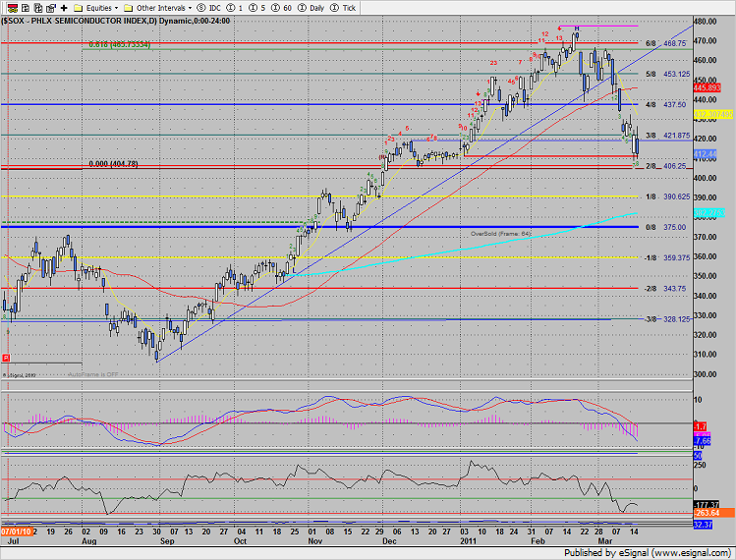Click the red 1.7 MACD value label

click(700, 426)
